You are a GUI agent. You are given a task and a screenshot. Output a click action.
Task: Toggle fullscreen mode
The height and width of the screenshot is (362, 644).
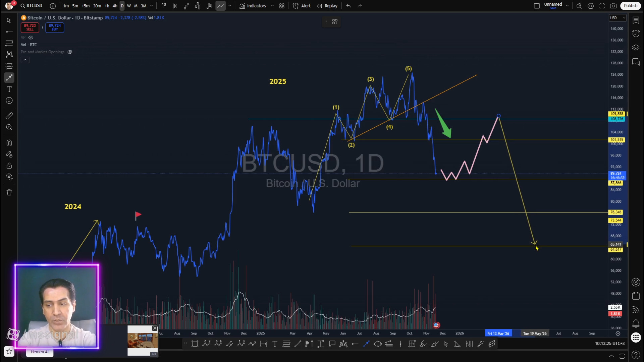point(602,6)
